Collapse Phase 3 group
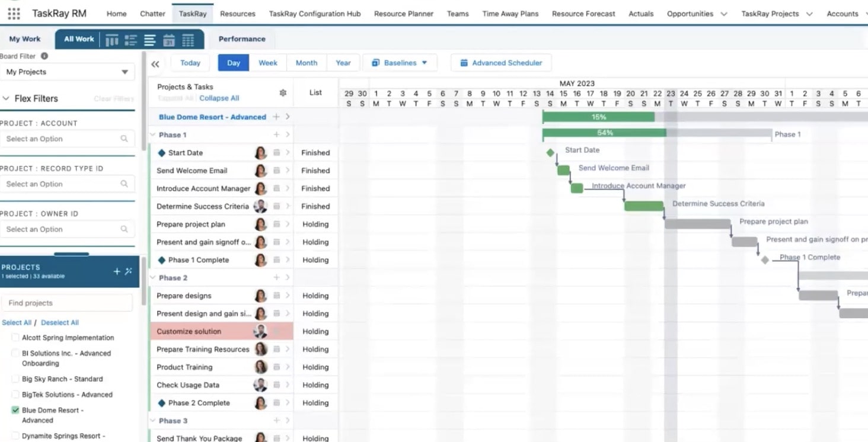 pyautogui.click(x=152, y=420)
